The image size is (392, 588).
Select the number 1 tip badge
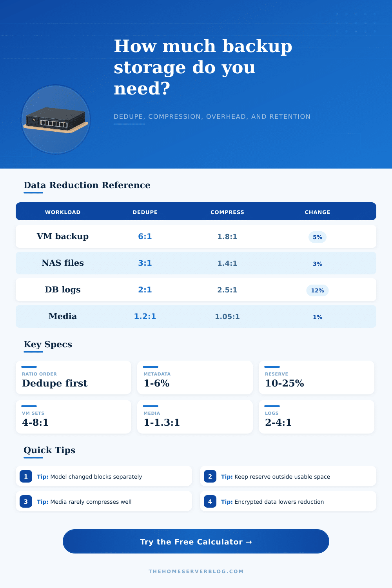[x=26, y=476]
